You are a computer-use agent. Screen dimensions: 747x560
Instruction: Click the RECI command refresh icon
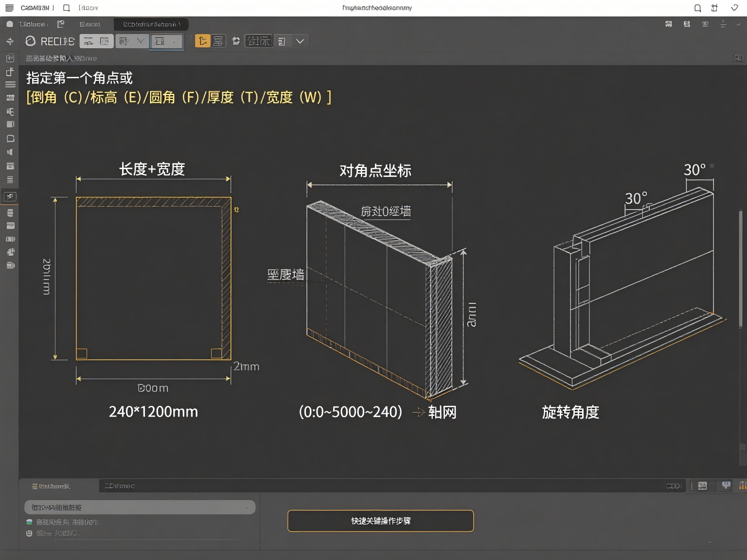pyautogui.click(x=31, y=41)
